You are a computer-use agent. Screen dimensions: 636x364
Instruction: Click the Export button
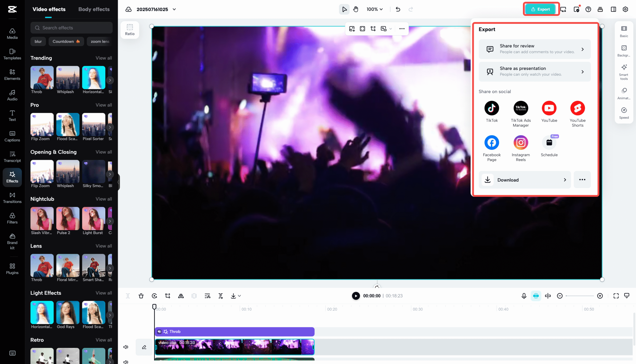coord(540,9)
